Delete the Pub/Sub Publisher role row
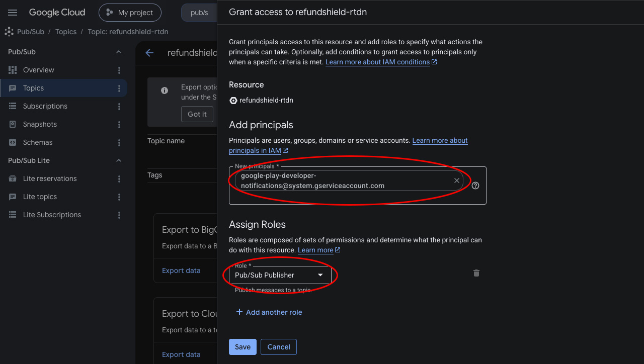The width and height of the screenshot is (644, 364). tap(476, 273)
